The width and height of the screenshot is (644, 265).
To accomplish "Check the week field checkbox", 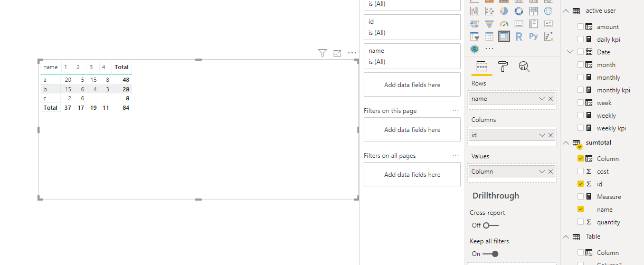I will point(581,103).
